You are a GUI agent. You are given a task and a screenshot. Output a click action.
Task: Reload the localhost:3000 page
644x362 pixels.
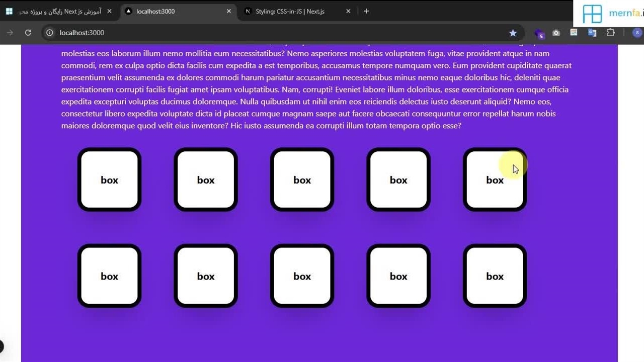point(28,33)
